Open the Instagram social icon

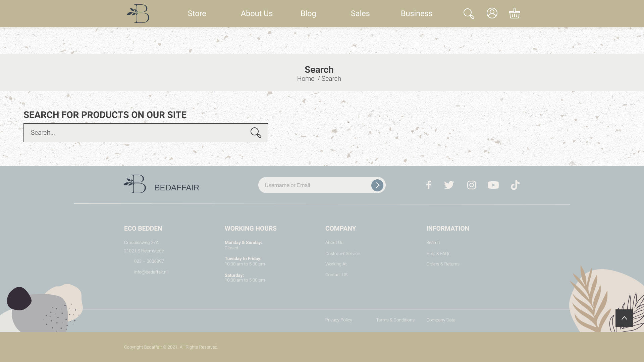471,185
